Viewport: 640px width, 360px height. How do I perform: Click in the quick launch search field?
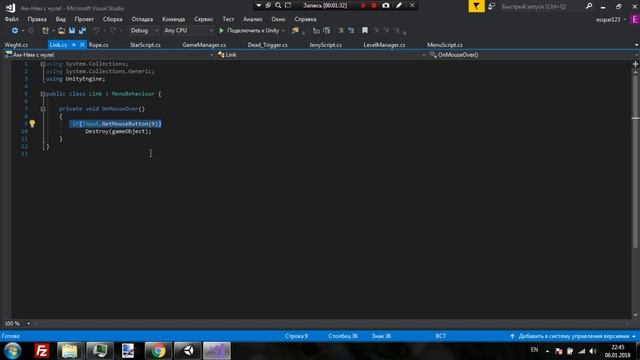[541, 6]
